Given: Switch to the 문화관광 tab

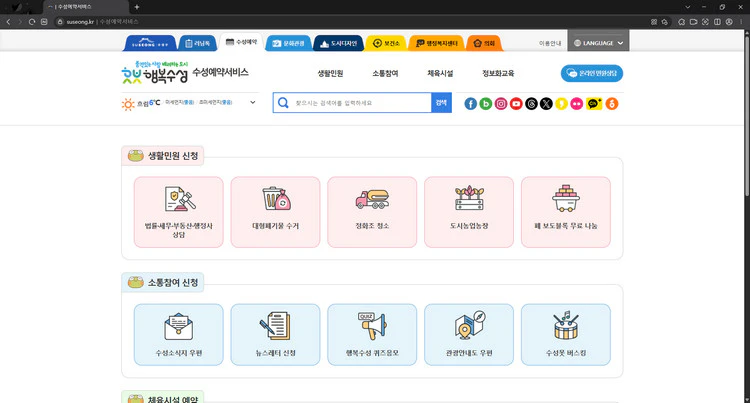Looking at the screenshot, I should (x=288, y=43).
